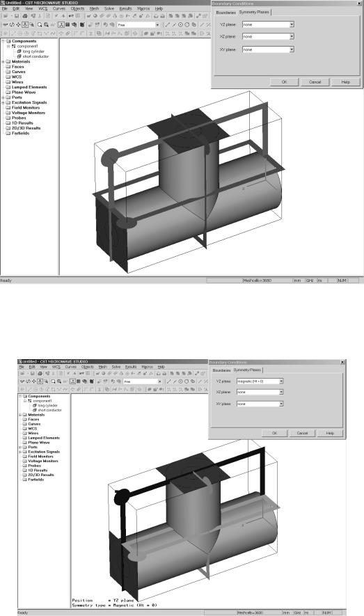Toggle the coordinate axes icon in upper CST window

[61, 24]
